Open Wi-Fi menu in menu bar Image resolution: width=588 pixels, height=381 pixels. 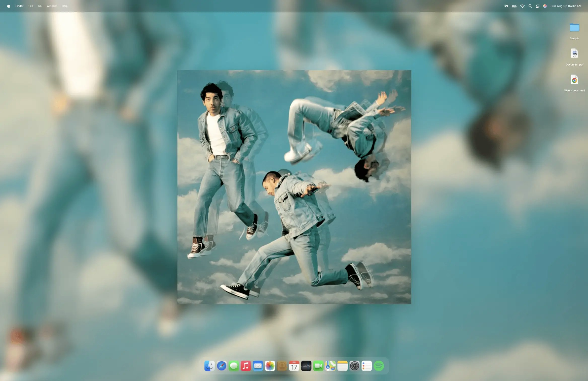[522, 6]
